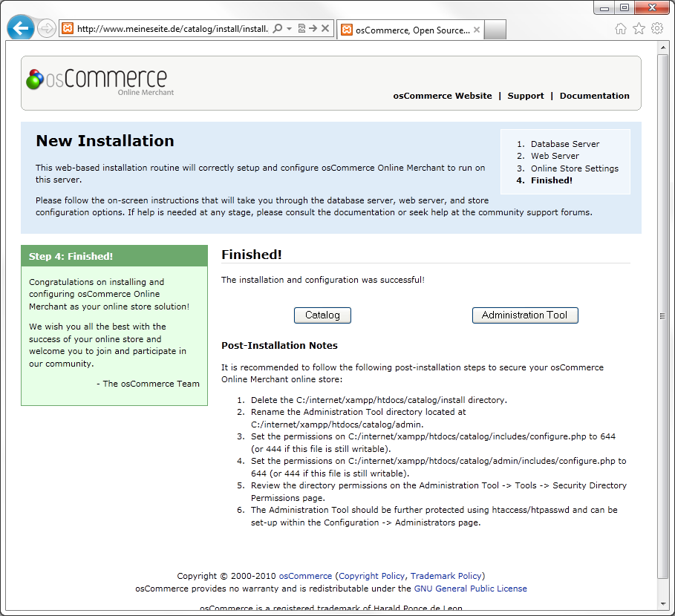Click the osCommerce Online Merchant logo
The width and height of the screenshot is (675, 616).
[100, 82]
